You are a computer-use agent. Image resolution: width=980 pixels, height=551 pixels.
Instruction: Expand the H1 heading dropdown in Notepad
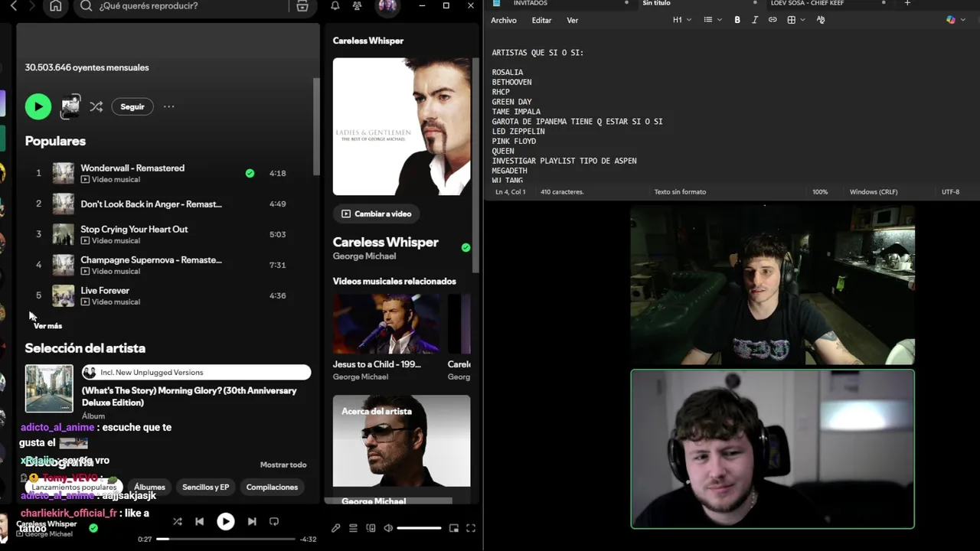pyautogui.click(x=682, y=20)
